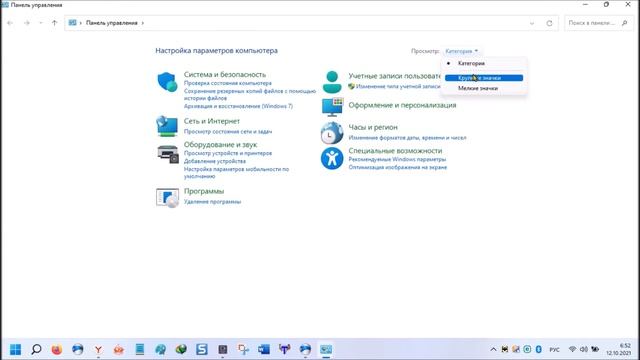The height and width of the screenshot is (360, 640).
Task: Open the Ease of Access icon
Action: pos(332,158)
